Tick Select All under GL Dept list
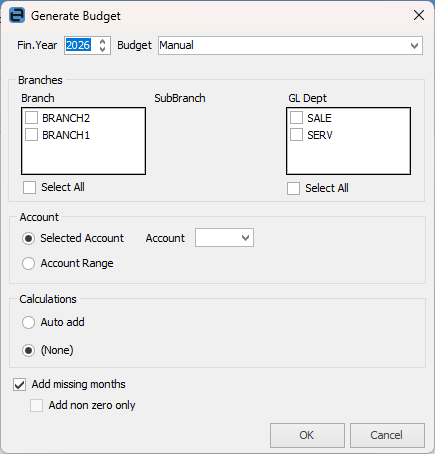 pos(293,188)
